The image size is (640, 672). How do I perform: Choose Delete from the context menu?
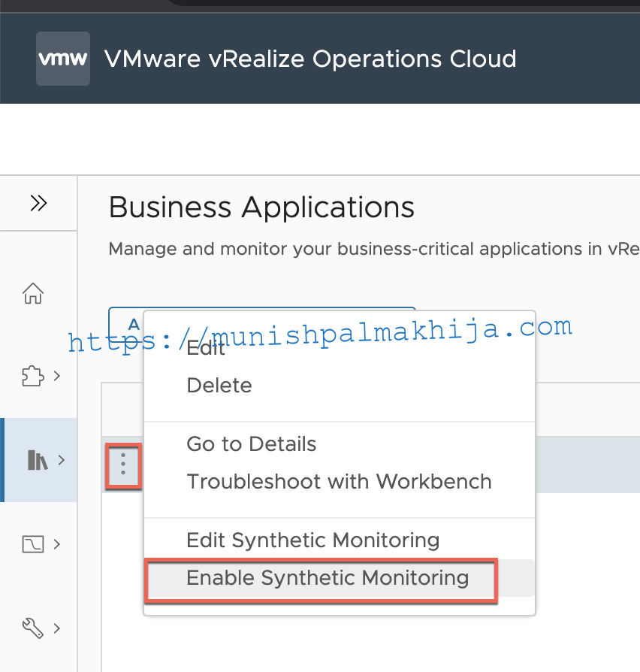[x=219, y=386]
